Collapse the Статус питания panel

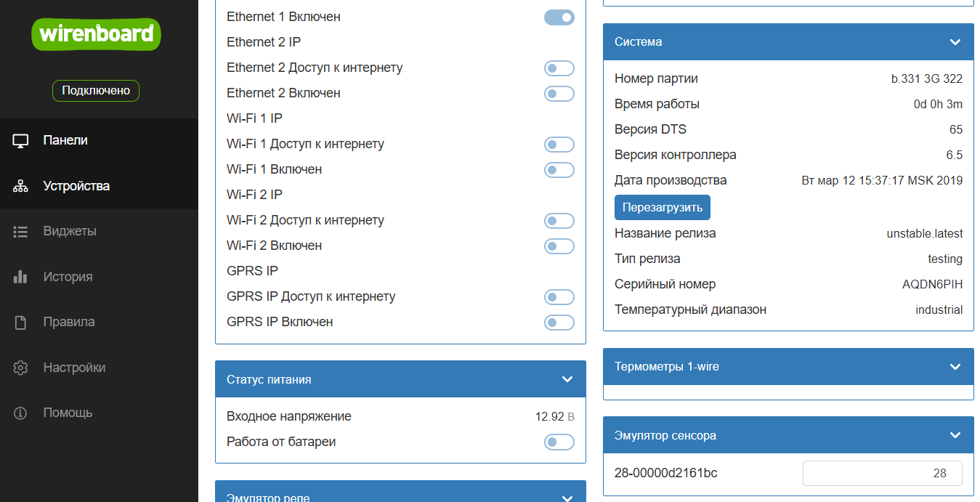tap(567, 379)
